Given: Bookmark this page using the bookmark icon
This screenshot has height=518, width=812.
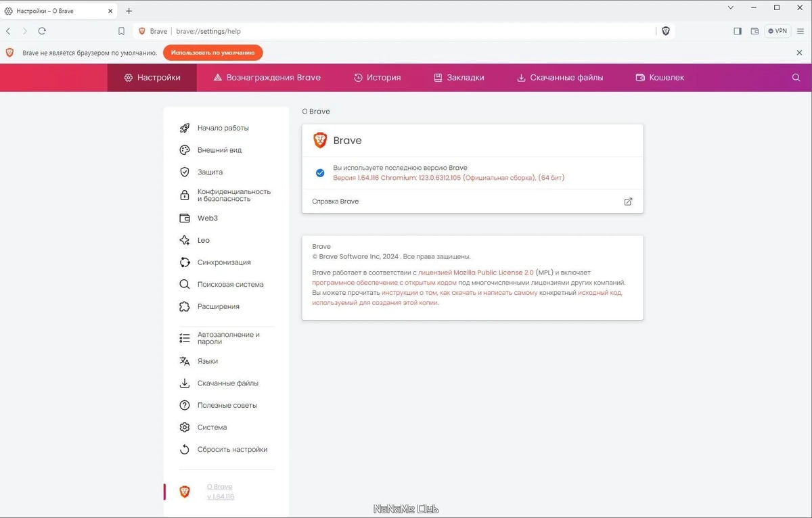Looking at the screenshot, I should click(121, 31).
